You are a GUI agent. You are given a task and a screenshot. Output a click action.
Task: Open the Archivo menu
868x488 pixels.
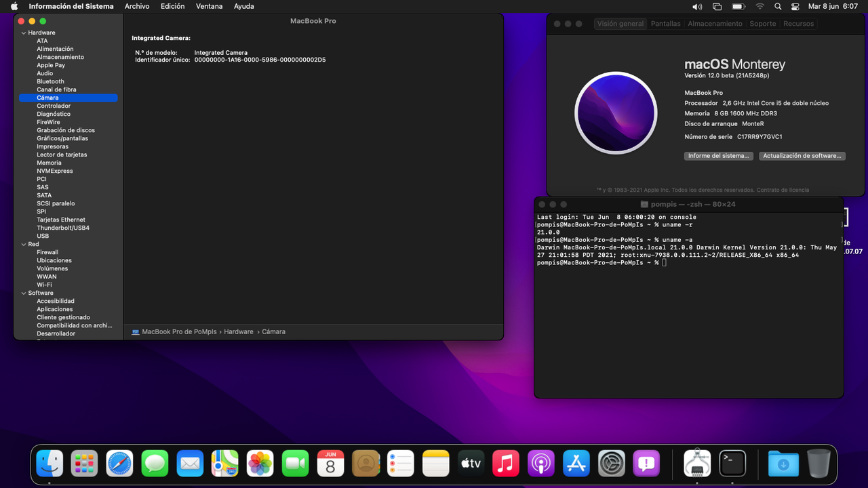click(137, 6)
